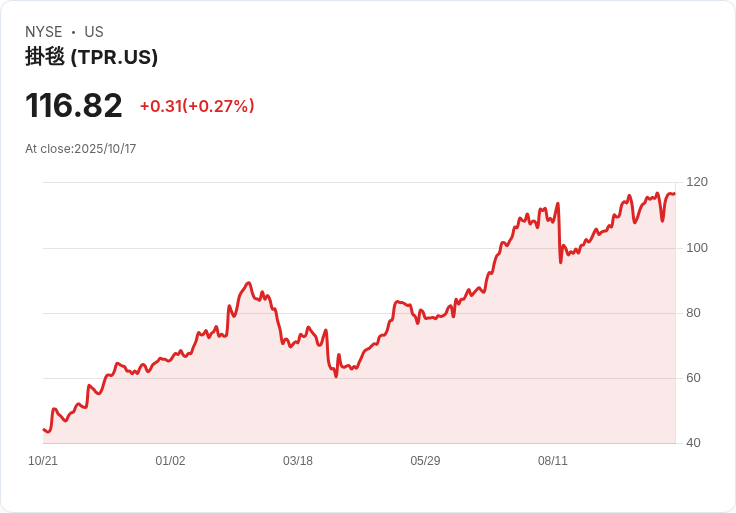Image resolution: width=736 pixels, height=513 pixels.
Task: Open the 挂毯 (TPR.US) stock title
Action: (x=91, y=57)
